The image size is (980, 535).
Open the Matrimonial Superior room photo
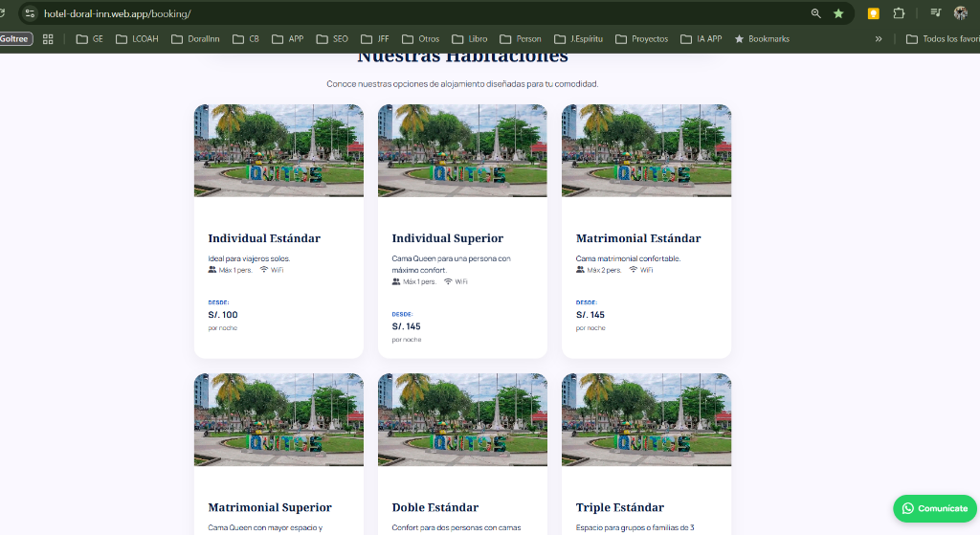(x=278, y=420)
